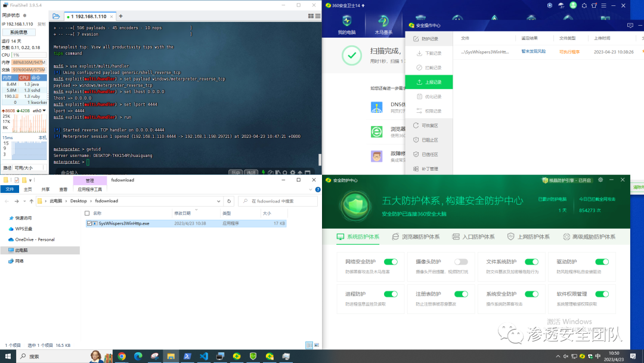Viewport: 644px width, 363px height.
Task: Click the 暂未发现风险 result link
Action: pos(534,51)
